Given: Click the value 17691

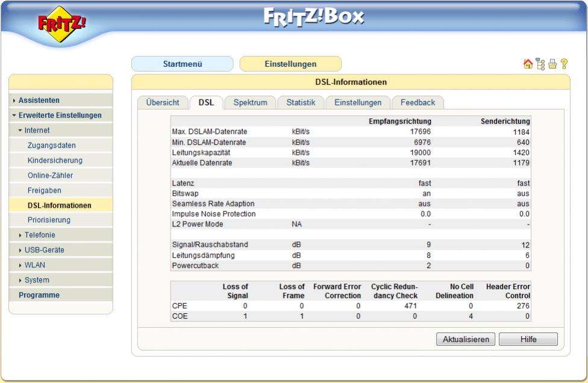Looking at the screenshot, I should (x=421, y=163).
